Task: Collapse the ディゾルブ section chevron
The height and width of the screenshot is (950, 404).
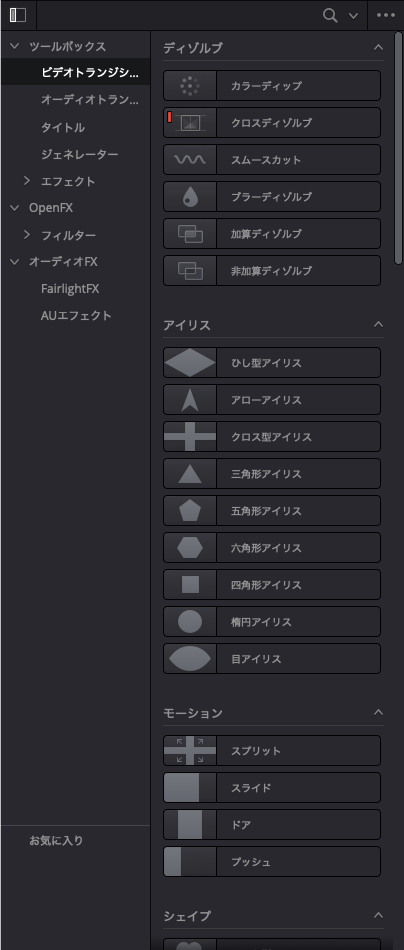Action: (x=379, y=47)
